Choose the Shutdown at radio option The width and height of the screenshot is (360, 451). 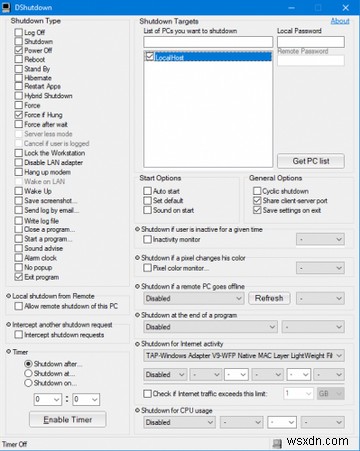click(x=28, y=373)
